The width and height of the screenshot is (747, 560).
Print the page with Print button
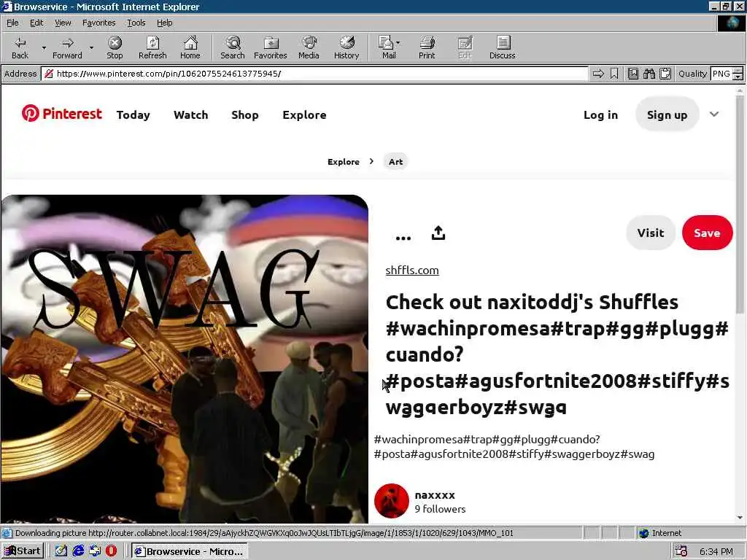pyautogui.click(x=427, y=47)
